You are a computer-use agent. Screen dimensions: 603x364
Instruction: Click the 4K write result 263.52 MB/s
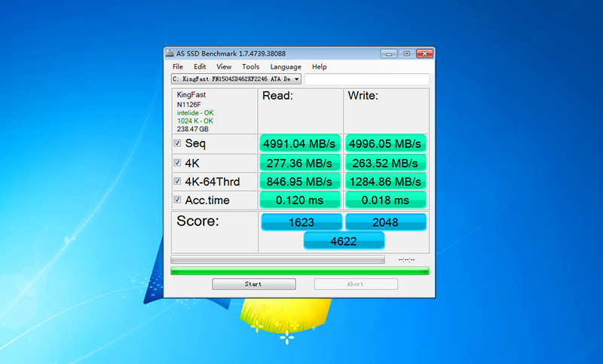[385, 163]
